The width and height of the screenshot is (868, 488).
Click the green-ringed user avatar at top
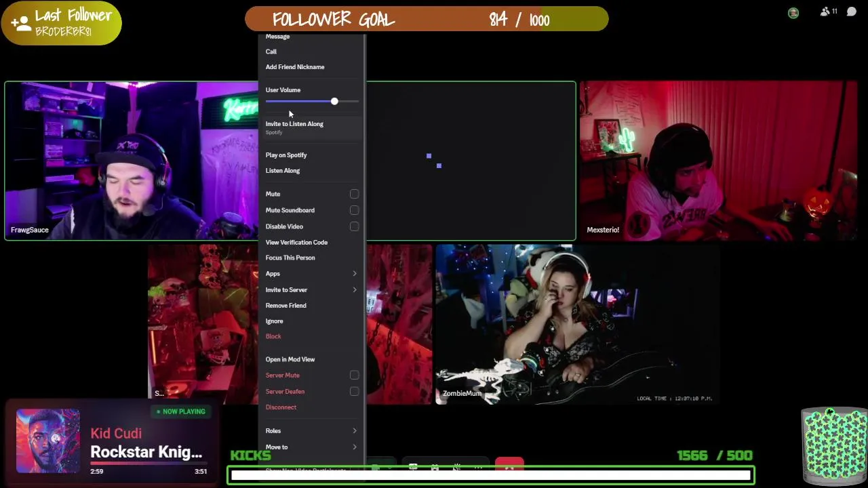point(793,12)
